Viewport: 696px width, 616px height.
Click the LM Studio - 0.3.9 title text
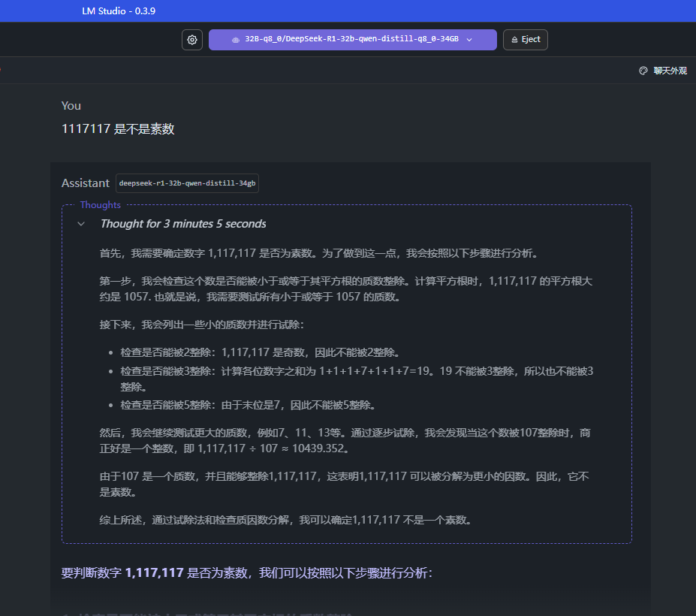(x=119, y=11)
